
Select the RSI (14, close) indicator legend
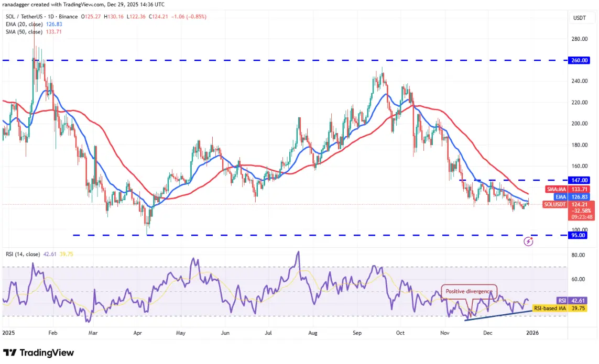[x=23, y=254]
